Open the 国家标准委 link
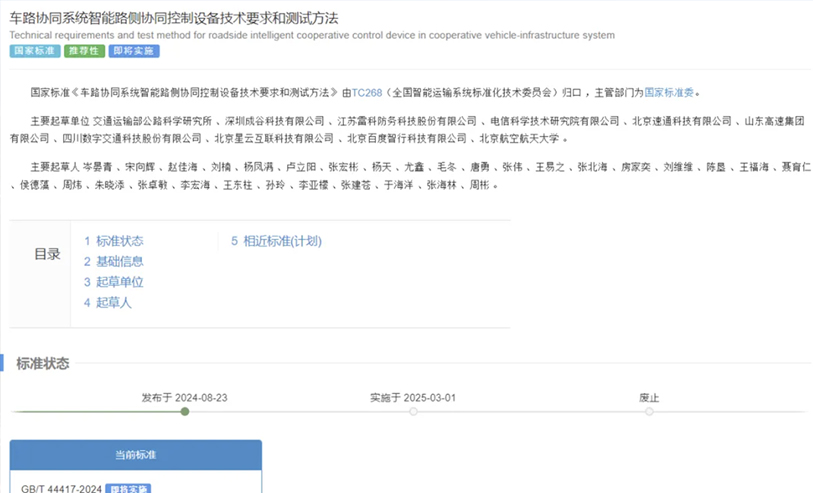The width and height of the screenshot is (813, 493). [669, 93]
